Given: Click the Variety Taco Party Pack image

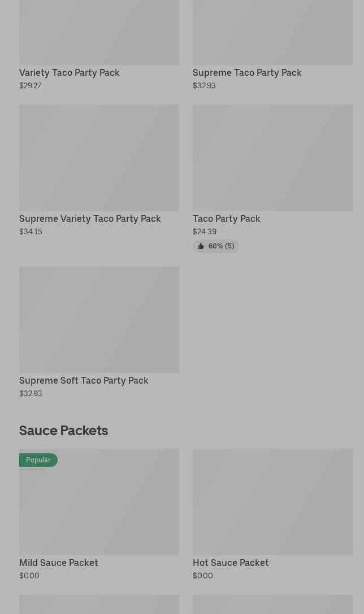Looking at the screenshot, I should 99,32.
